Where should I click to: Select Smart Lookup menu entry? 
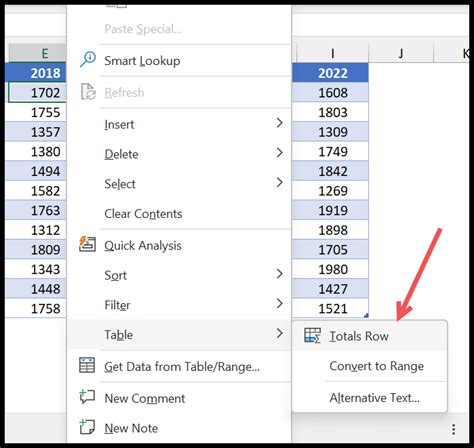point(179,61)
